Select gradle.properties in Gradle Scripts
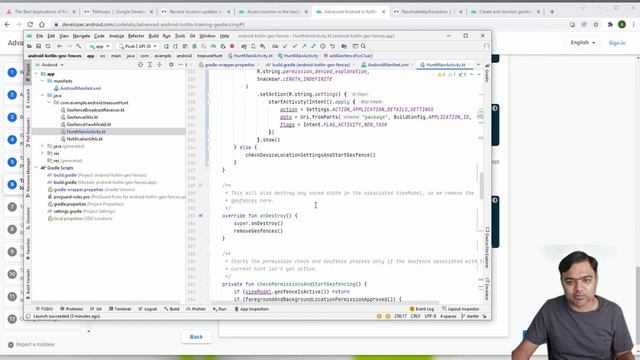The height and width of the screenshot is (360, 640). pos(70,204)
